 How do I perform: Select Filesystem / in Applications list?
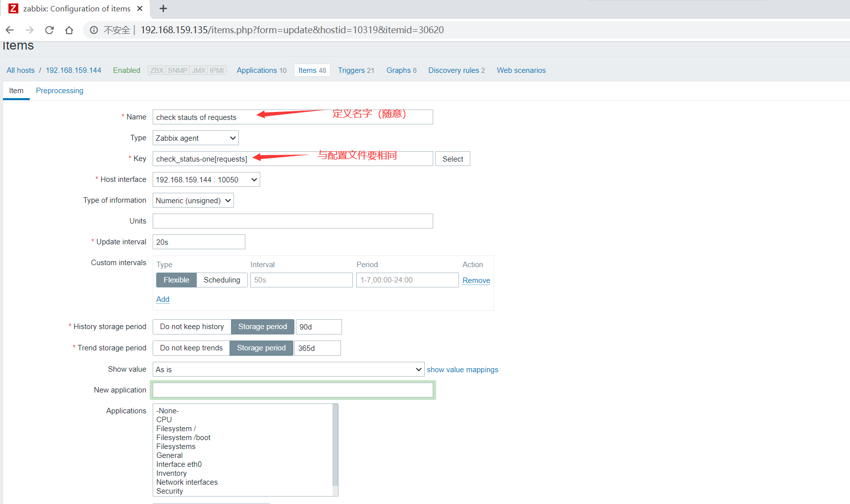click(243, 429)
